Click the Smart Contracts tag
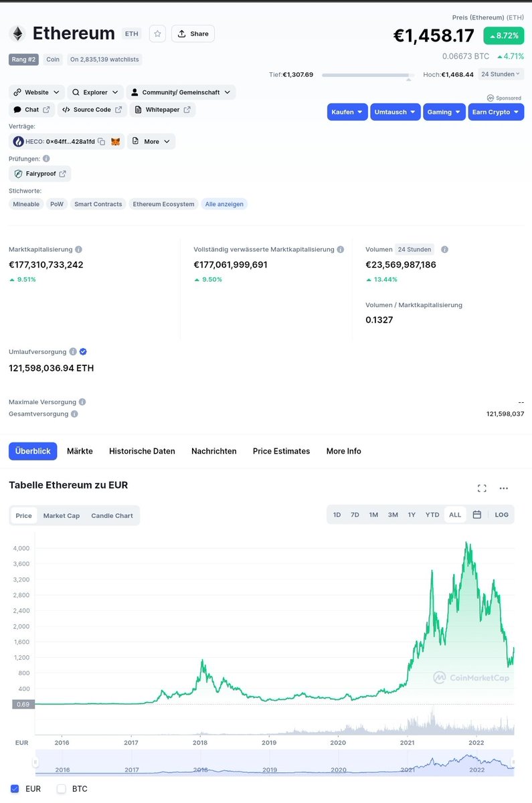The height and width of the screenshot is (803, 532). (98, 204)
